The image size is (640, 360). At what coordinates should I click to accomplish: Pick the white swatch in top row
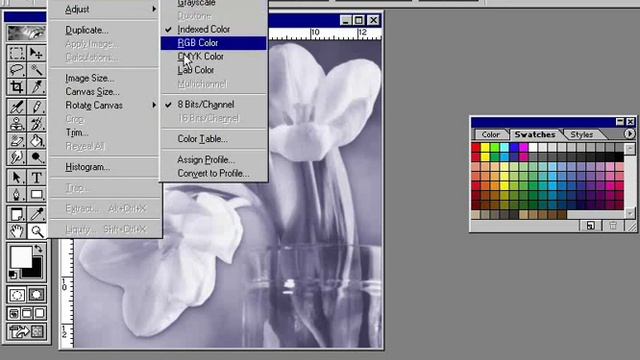[533, 147]
